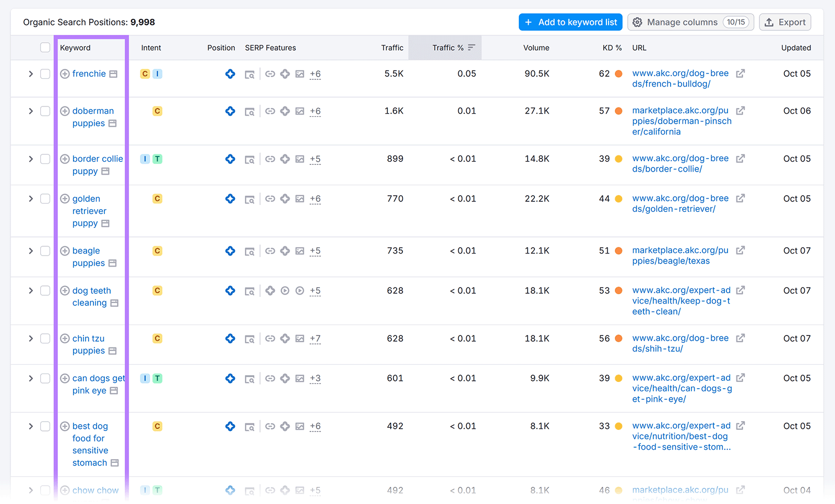This screenshot has height=504, width=835.
Task: Check the select-all checkbox in the header
Action: 45,47
